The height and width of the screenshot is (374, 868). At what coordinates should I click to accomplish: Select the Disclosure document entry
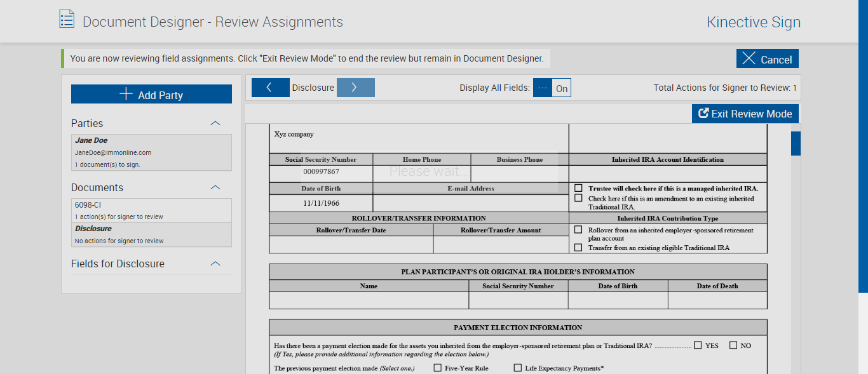pyautogui.click(x=151, y=235)
